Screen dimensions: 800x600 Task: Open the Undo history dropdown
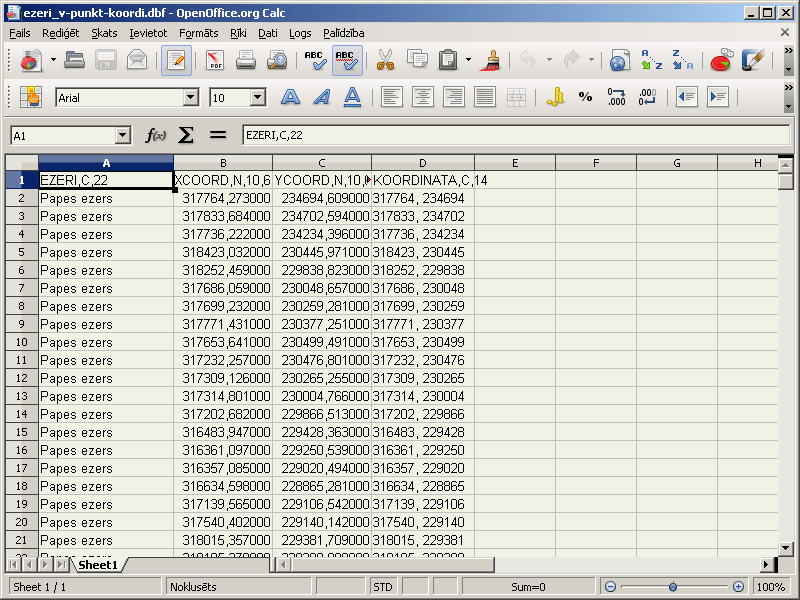pos(549,60)
